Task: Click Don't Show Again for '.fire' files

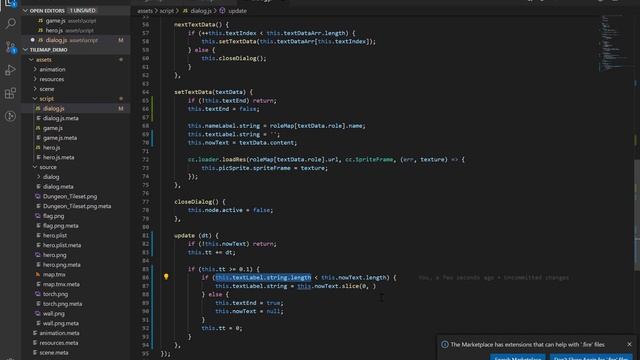Action: click(591, 357)
